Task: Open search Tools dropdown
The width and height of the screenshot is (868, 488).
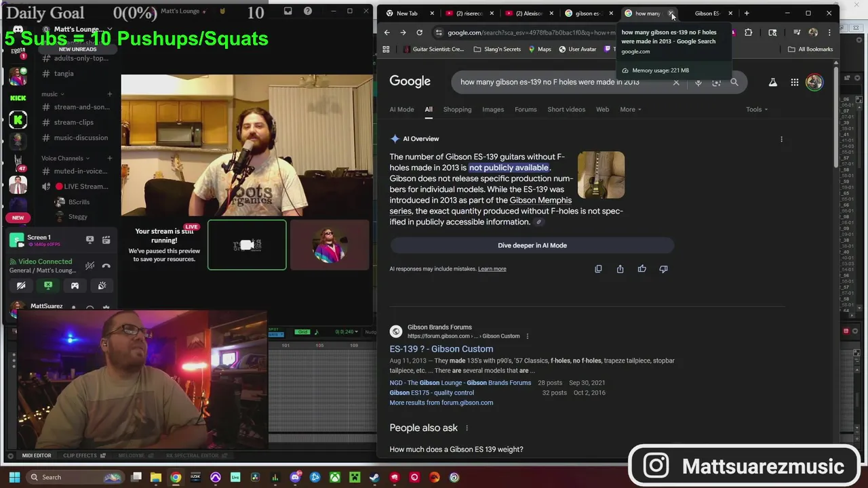Action: 757,109
